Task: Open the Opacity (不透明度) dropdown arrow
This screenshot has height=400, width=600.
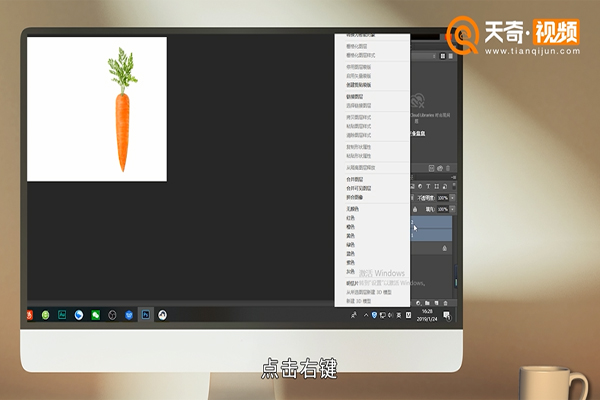Action: pyautogui.click(x=452, y=198)
